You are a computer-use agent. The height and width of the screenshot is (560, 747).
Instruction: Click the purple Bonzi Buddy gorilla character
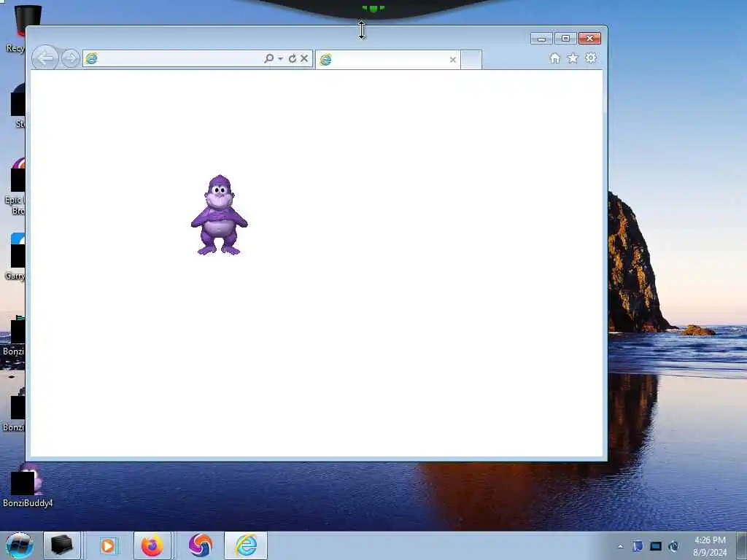coord(219,215)
